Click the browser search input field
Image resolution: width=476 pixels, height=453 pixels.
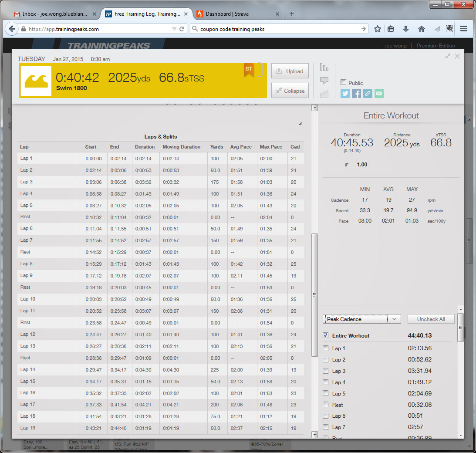(x=279, y=29)
